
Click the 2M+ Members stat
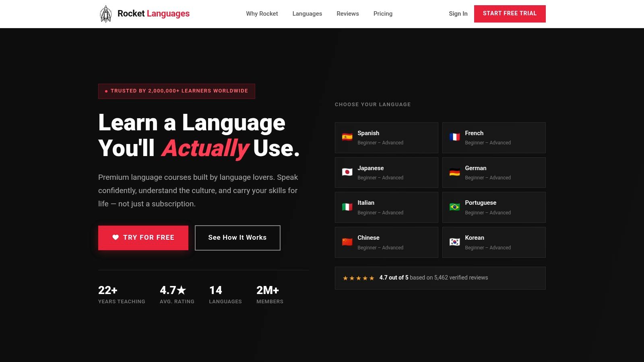(x=270, y=295)
